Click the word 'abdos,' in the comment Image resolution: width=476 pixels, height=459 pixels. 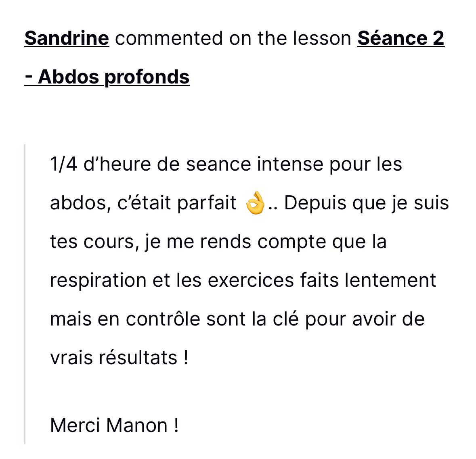[80, 203]
